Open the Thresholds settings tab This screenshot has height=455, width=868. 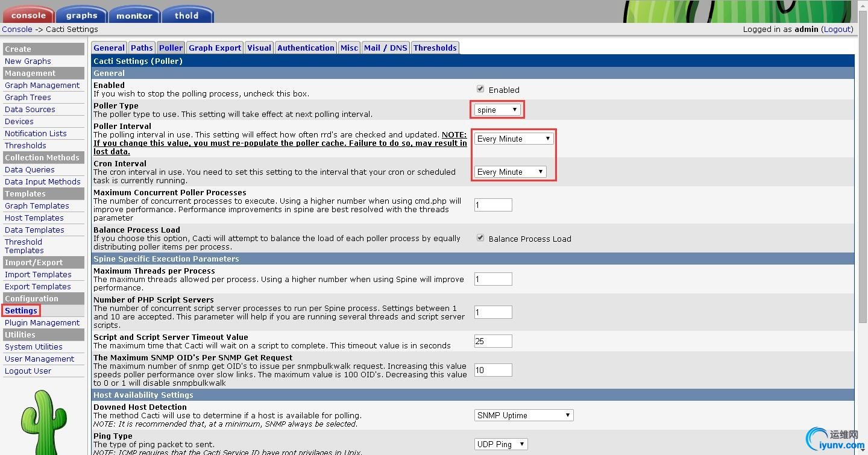pyautogui.click(x=435, y=48)
